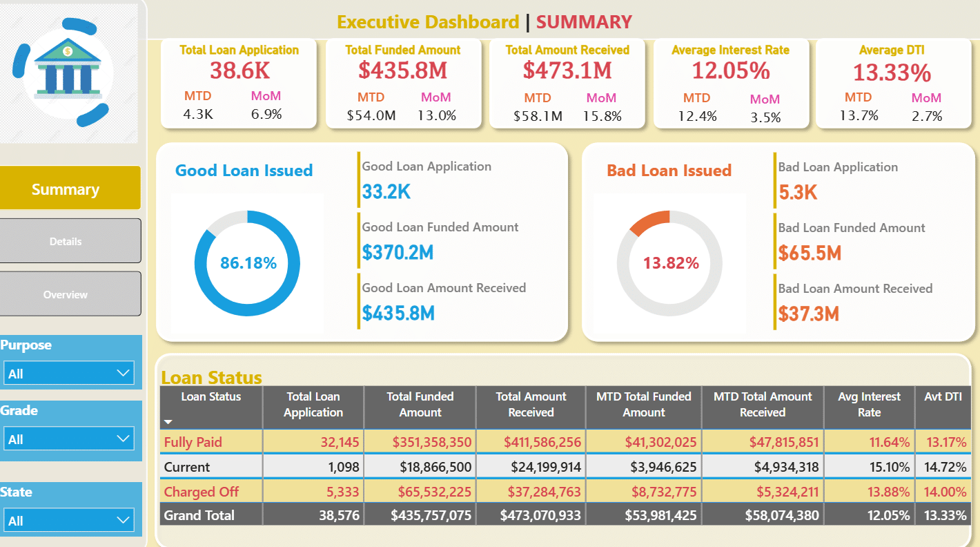
Task: Expand the Grade dropdown chevron
Action: tap(124, 439)
